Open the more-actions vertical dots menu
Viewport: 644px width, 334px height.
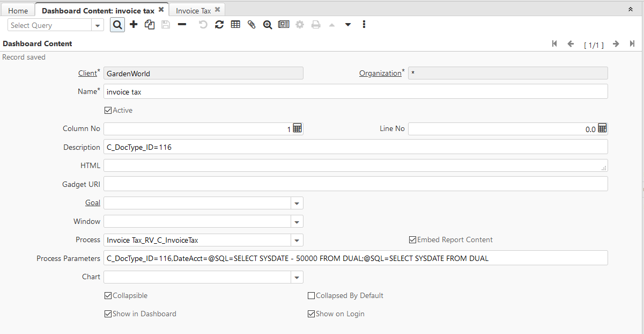(x=364, y=24)
